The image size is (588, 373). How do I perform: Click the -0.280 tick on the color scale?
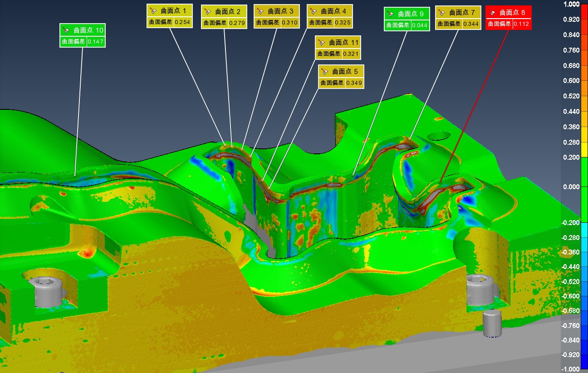point(572,238)
